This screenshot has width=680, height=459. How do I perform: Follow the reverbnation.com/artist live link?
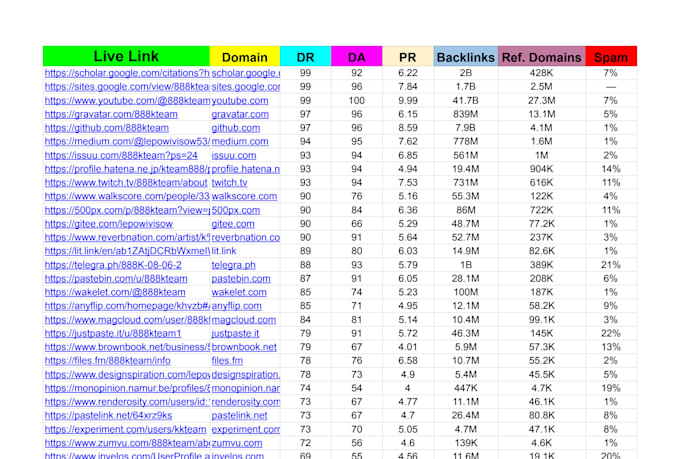tap(127, 238)
